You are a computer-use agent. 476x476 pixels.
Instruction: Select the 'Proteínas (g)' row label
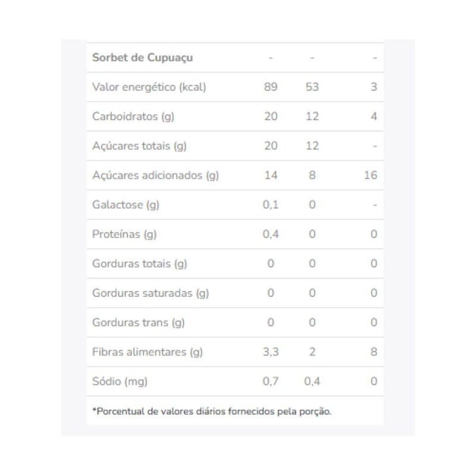point(124,234)
